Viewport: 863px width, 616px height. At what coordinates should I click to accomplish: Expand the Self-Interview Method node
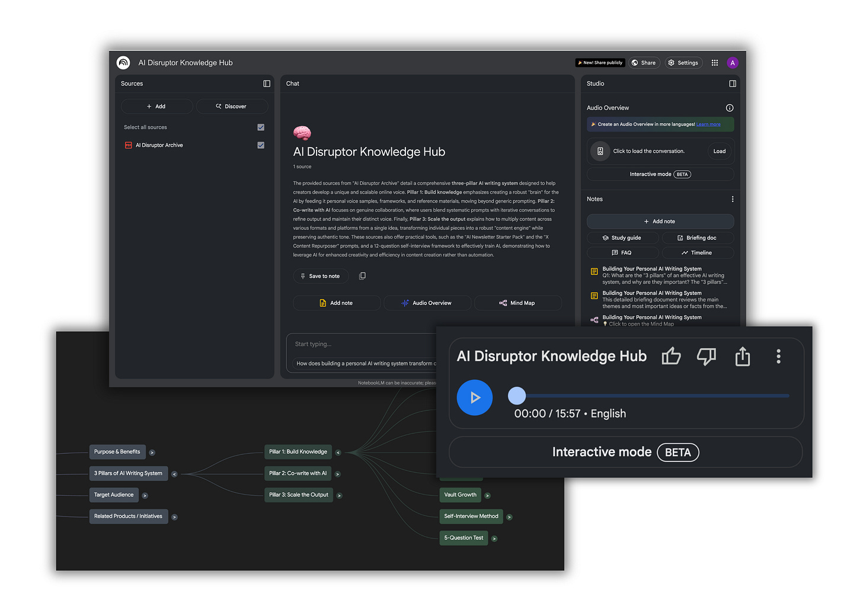click(510, 517)
